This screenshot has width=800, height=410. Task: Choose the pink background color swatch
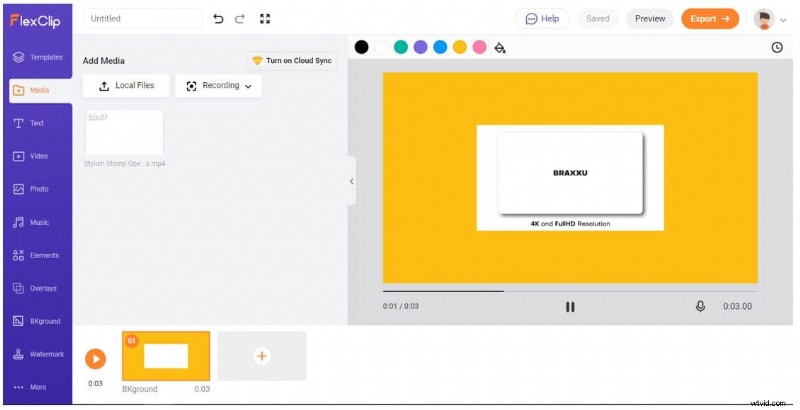(480, 47)
